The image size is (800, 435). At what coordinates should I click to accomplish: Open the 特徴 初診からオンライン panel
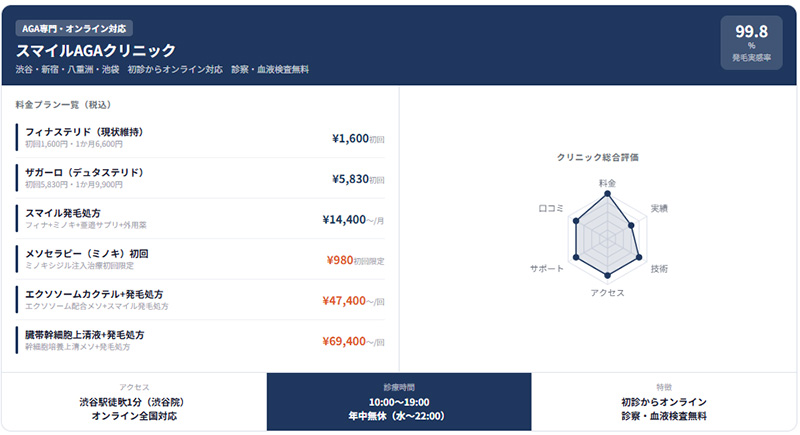tap(664, 402)
